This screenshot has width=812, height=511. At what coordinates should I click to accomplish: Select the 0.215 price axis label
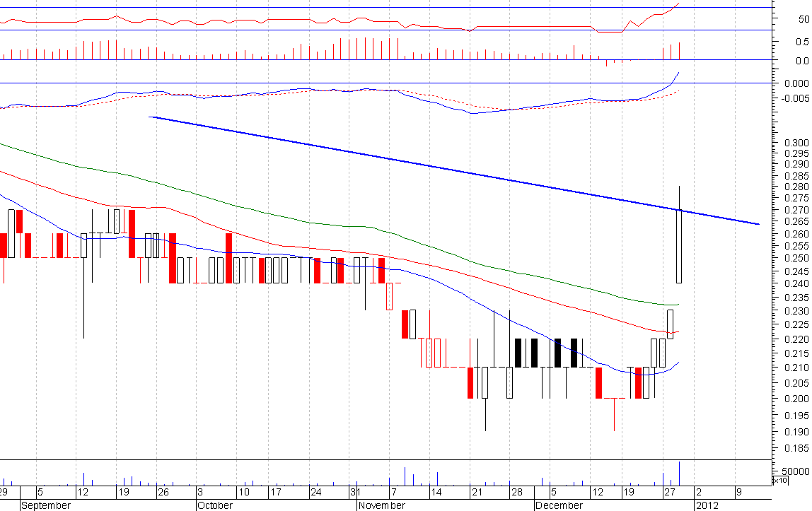(x=797, y=353)
